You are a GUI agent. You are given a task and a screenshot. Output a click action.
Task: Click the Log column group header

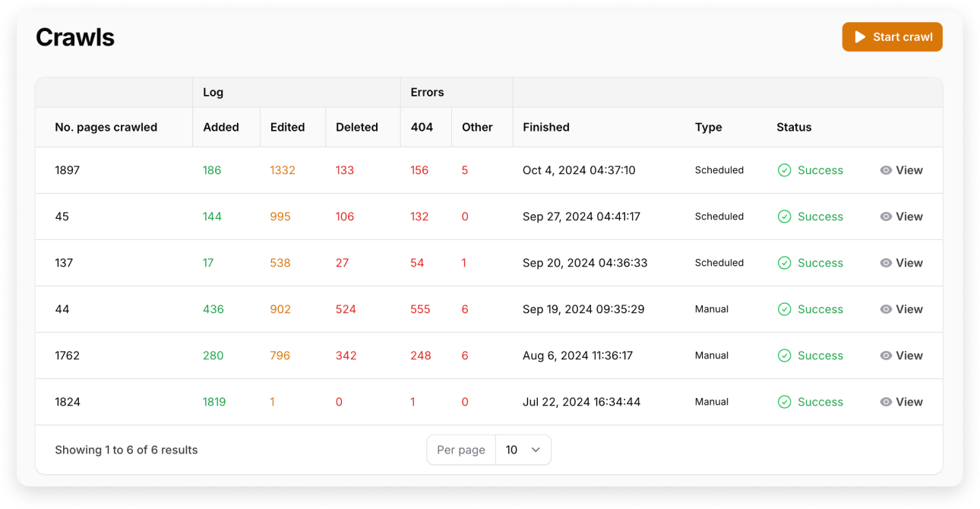pyautogui.click(x=213, y=92)
